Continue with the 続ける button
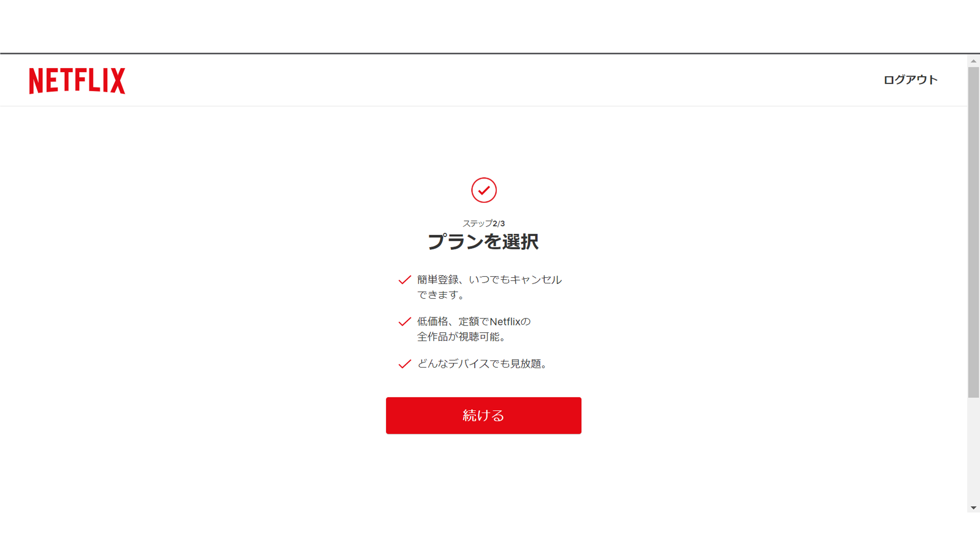The image size is (980, 551). pos(484,416)
